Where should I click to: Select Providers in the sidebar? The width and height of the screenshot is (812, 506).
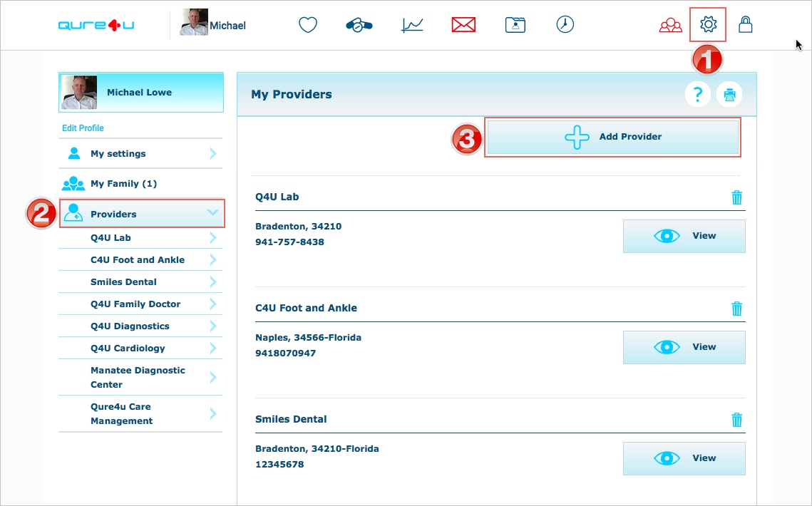142,213
